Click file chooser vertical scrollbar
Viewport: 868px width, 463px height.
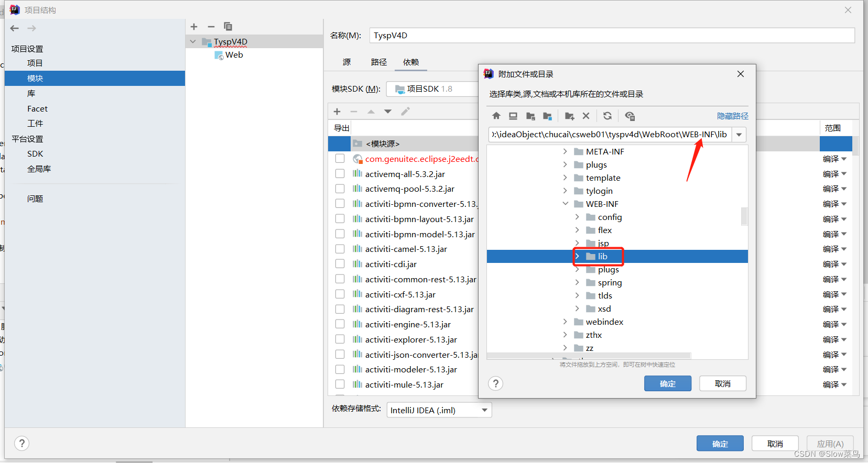point(744,216)
